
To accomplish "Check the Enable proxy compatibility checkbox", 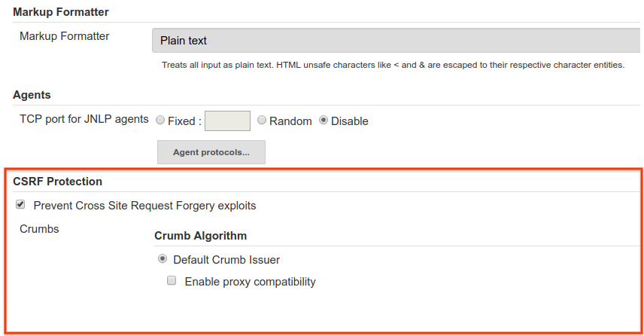I will pyautogui.click(x=172, y=281).
